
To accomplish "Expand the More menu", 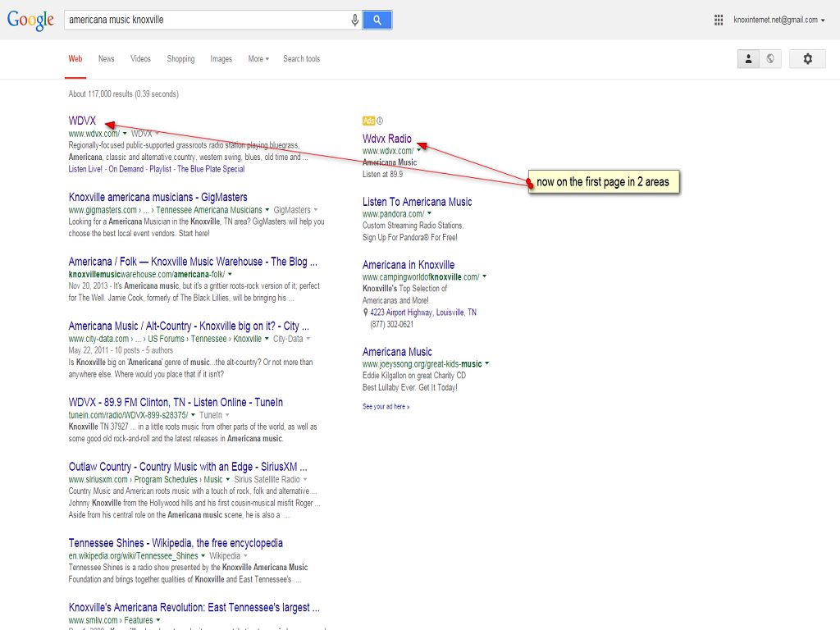I will tap(258, 58).
